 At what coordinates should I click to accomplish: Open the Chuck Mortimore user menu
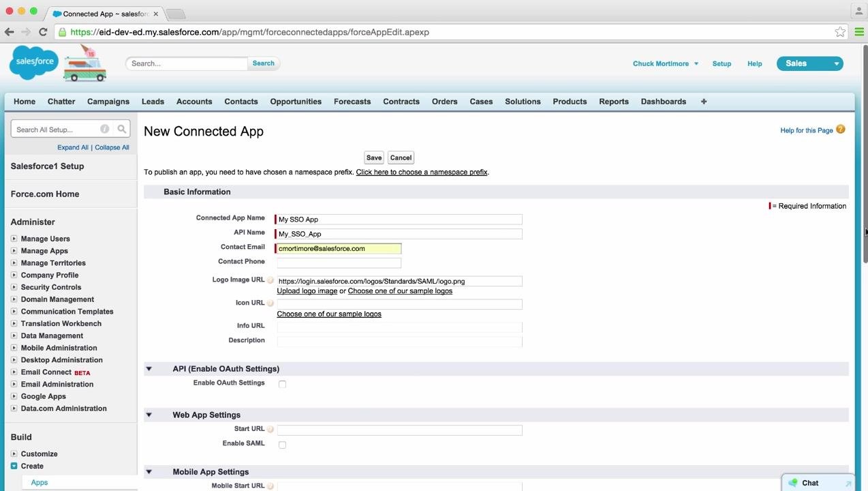click(666, 63)
